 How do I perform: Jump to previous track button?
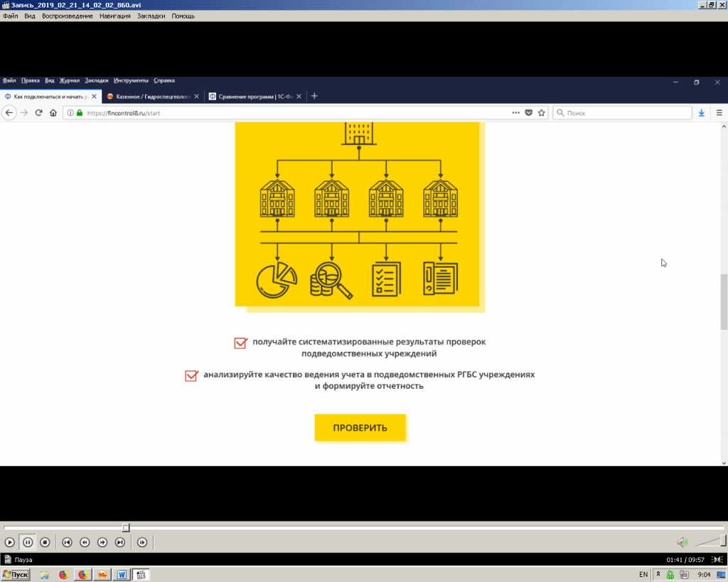(x=67, y=542)
